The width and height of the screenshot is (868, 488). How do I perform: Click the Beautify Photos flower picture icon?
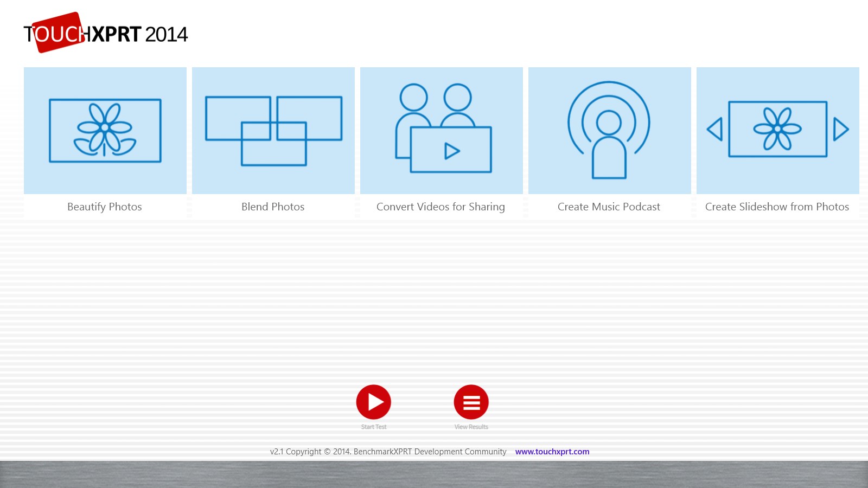click(105, 130)
